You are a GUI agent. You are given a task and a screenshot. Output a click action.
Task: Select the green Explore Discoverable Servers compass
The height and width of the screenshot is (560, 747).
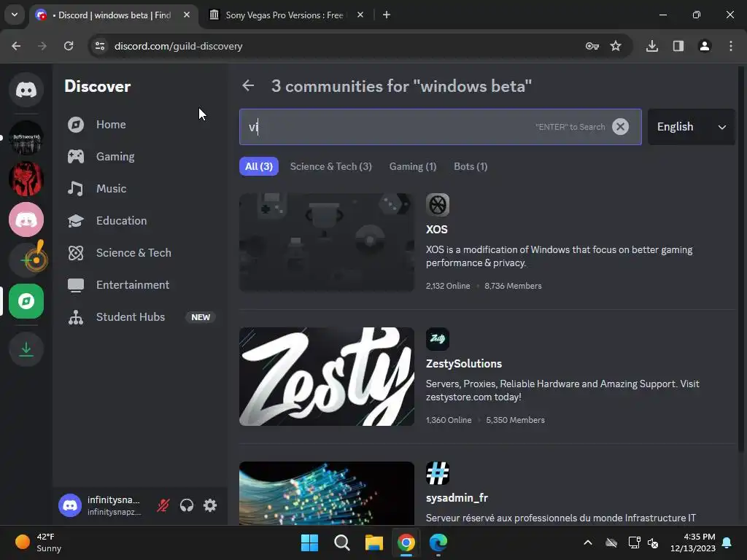(x=26, y=301)
